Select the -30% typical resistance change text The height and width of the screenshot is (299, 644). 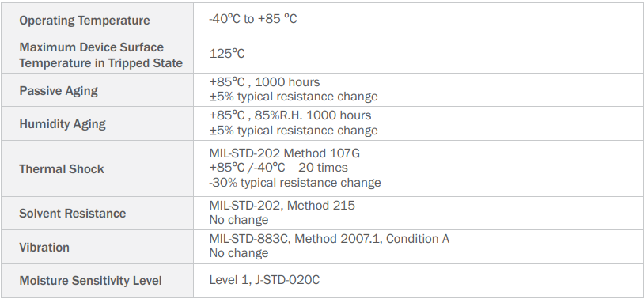295,183
